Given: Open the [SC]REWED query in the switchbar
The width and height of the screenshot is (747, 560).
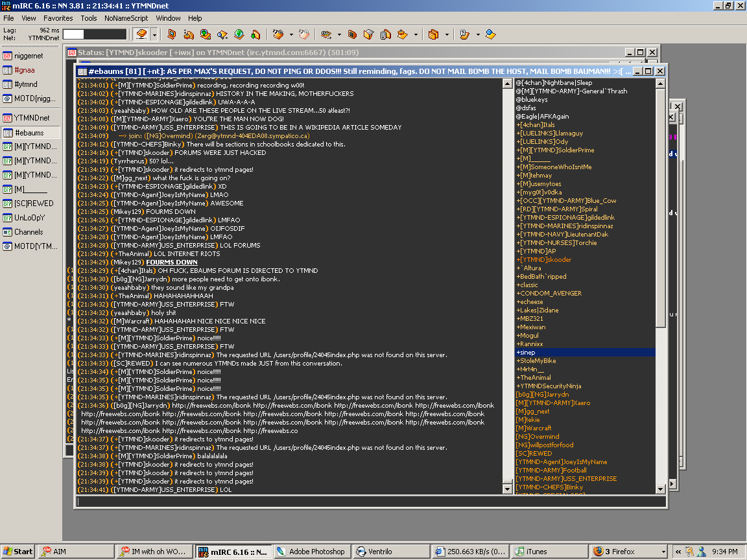Looking at the screenshot, I should [34, 204].
